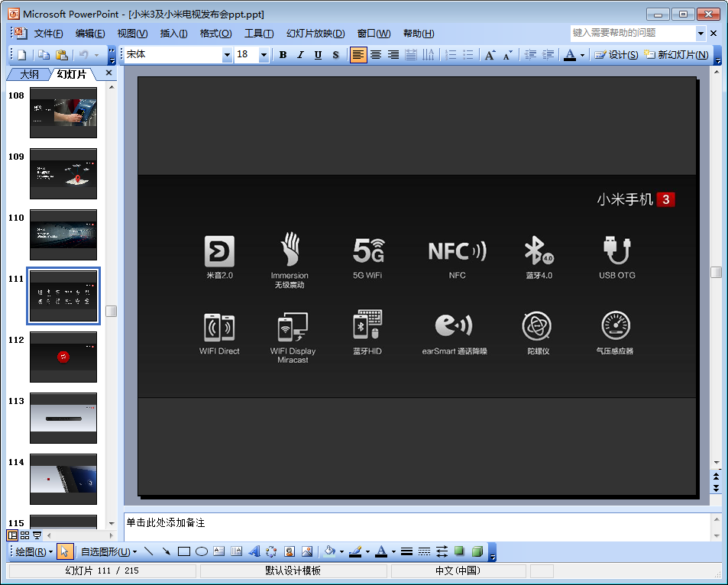Decrease font size icon
728x585 pixels.
point(507,55)
